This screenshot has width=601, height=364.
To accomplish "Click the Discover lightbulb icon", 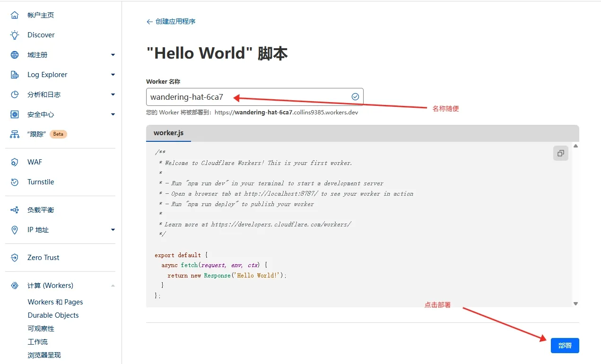I will click(15, 35).
